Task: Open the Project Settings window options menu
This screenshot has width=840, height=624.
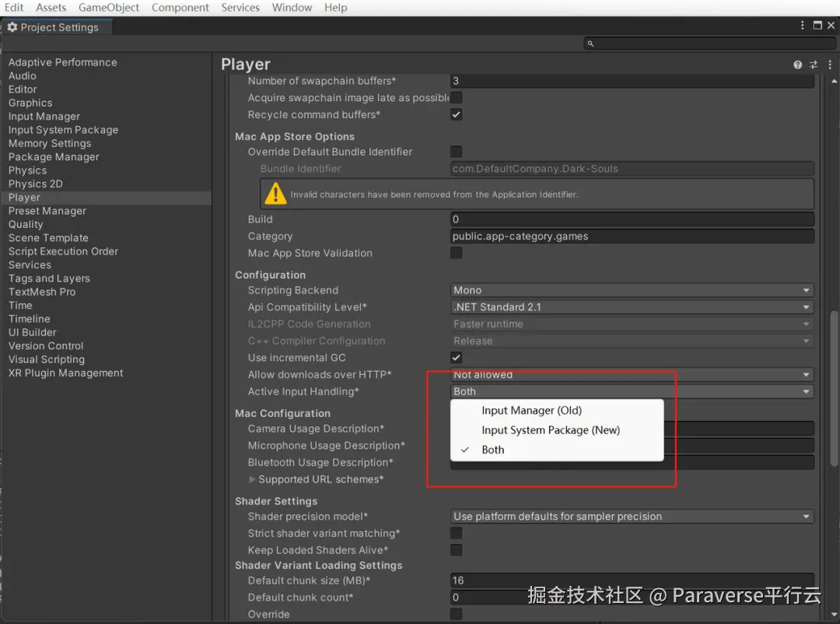Action: (x=802, y=25)
